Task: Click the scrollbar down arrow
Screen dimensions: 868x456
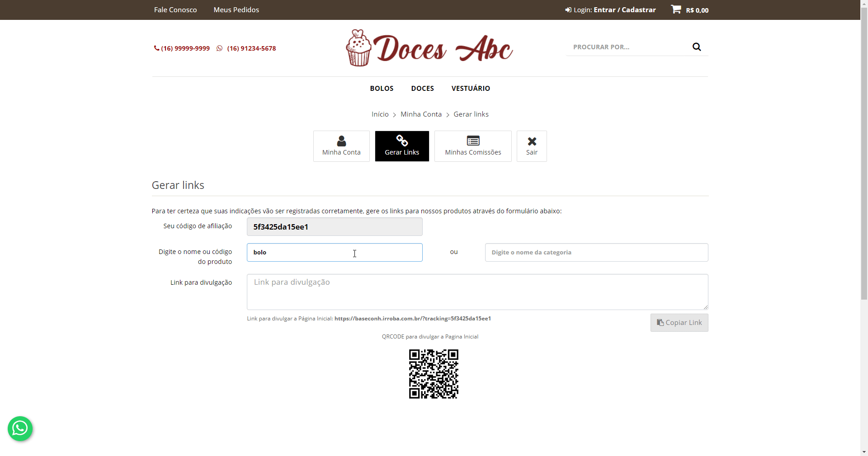Action: tap(864, 452)
